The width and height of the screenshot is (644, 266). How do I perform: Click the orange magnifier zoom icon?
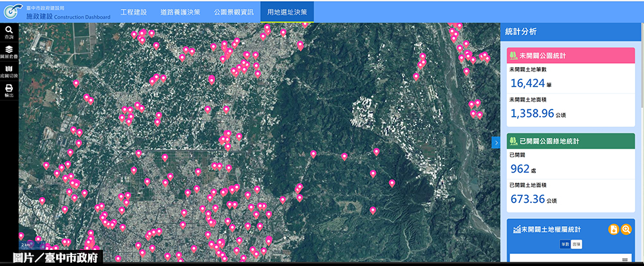[x=626, y=229]
